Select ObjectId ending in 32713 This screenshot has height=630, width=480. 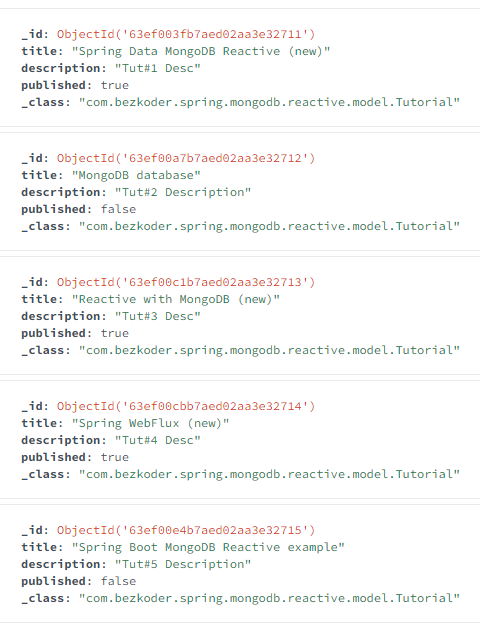click(x=186, y=282)
